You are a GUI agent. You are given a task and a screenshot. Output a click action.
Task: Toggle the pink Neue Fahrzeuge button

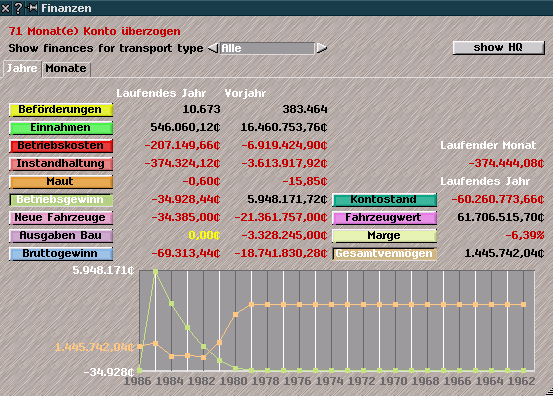[61, 218]
